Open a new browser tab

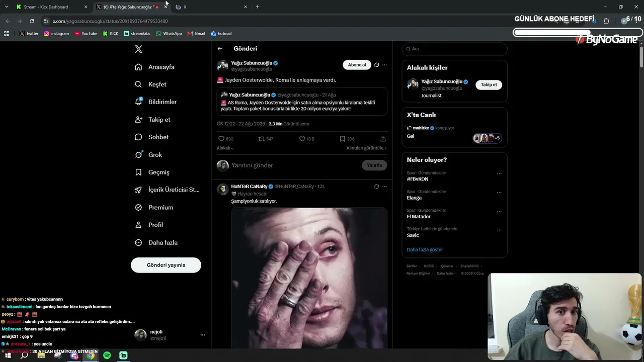[258, 7]
